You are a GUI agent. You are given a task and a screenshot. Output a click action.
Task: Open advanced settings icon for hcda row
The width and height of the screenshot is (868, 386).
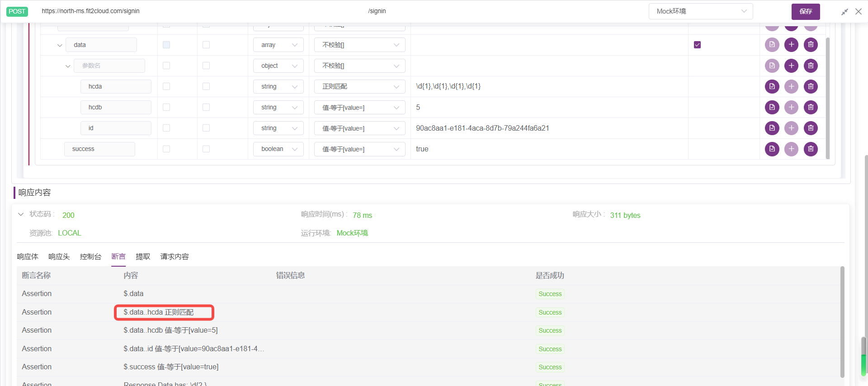(772, 86)
